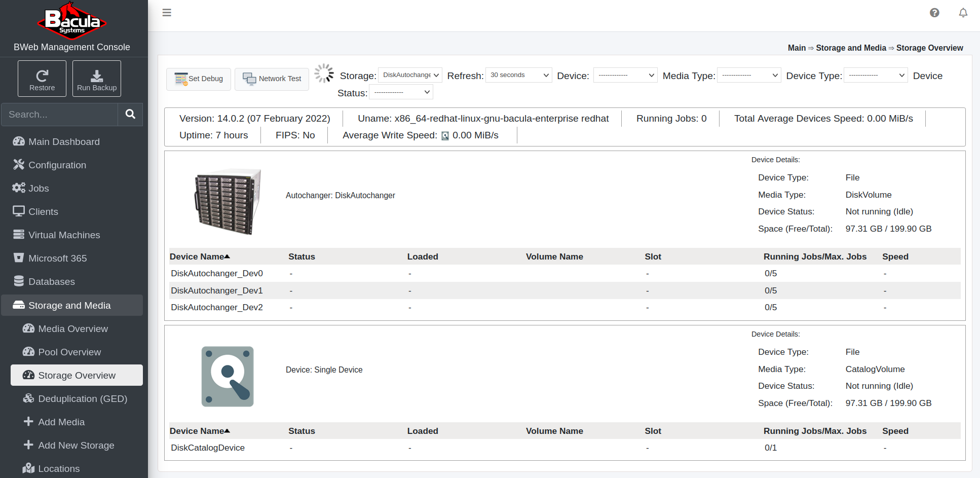
Task: Open the Media Type dropdown
Action: click(749, 76)
